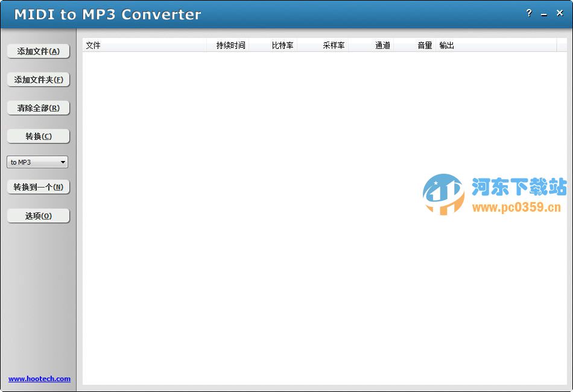Click the 音量 column header

point(424,45)
